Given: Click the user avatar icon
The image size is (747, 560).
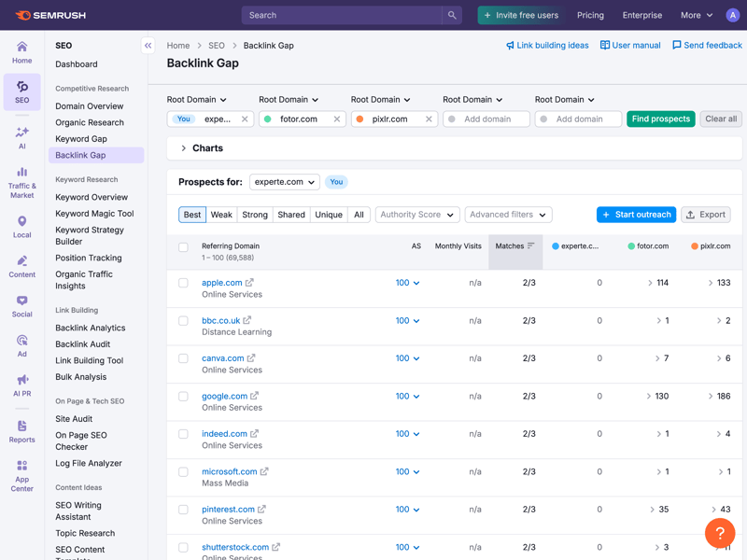Looking at the screenshot, I should [x=732, y=15].
